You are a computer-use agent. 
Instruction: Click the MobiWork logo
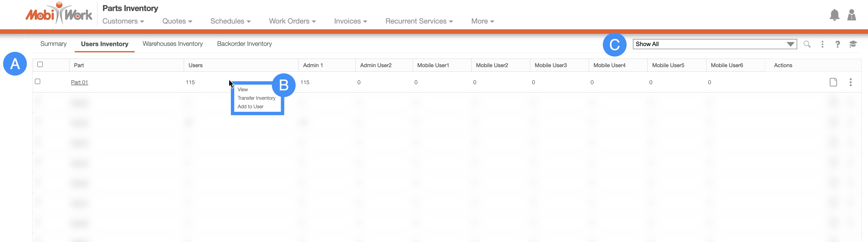point(59,14)
